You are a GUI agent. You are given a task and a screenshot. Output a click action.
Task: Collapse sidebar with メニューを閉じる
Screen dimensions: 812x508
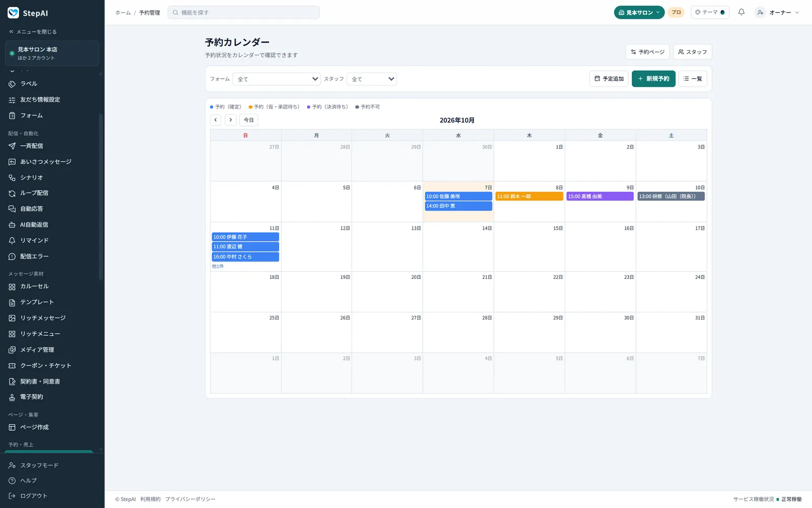click(x=33, y=31)
